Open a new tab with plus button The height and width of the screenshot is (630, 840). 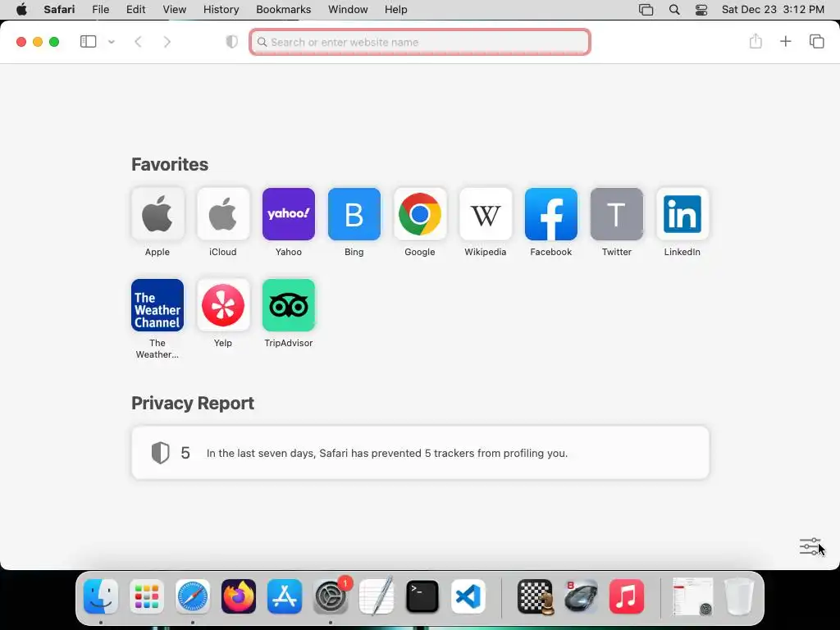(x=785, y=41)
